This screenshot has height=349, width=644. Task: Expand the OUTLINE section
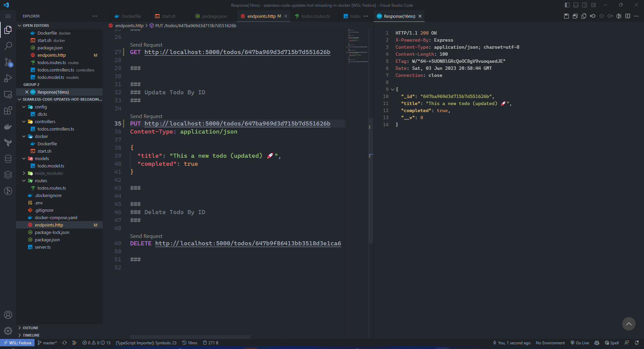[x=31, y=328]
